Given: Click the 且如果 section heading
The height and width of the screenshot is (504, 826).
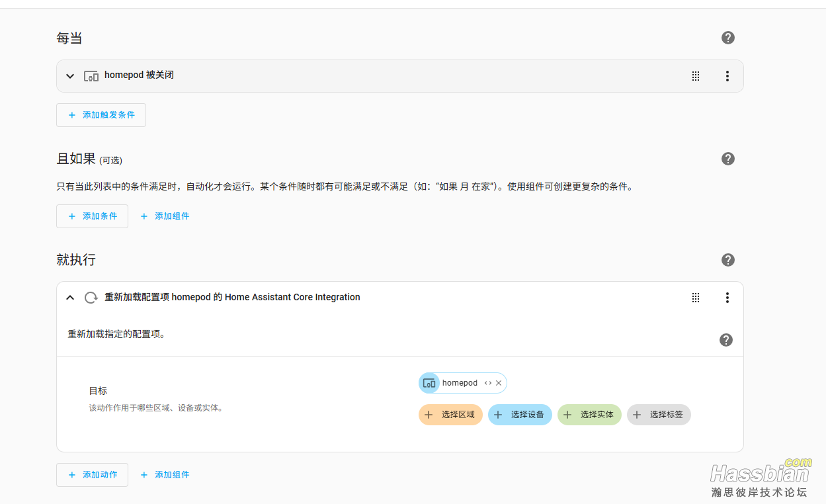Looking at the screenshot, I should [x=76, y=159].
